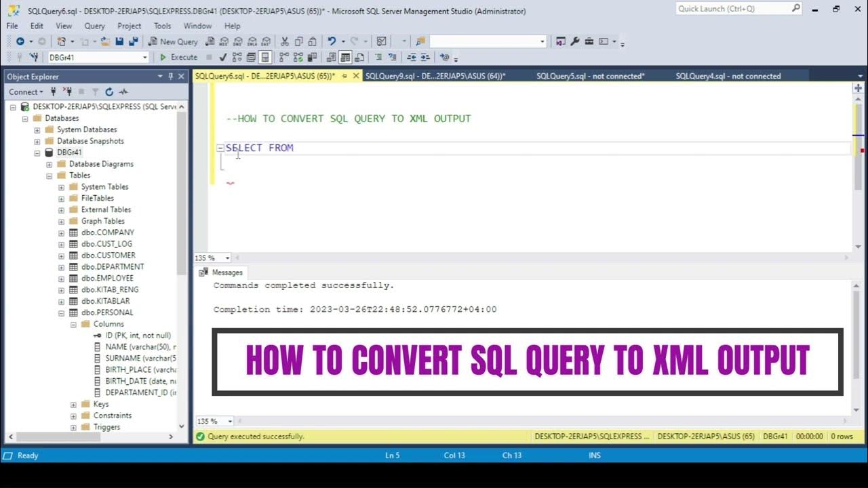868x488 pixels.
Task: Pin the Object Explorer panel
Action: (171, 77)
